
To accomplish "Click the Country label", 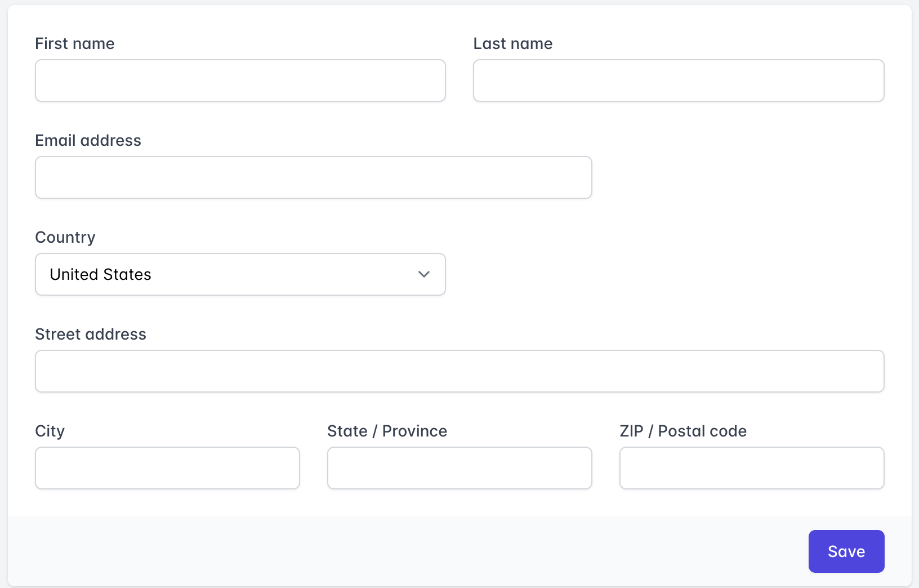I will pos(65,237).
